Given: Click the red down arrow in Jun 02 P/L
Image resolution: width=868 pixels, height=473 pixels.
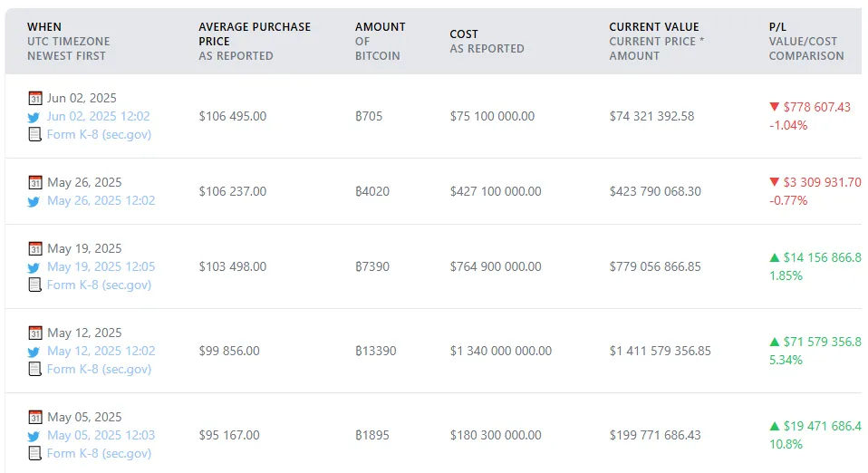Looking at the screenshot, I should tap(774, 107).
